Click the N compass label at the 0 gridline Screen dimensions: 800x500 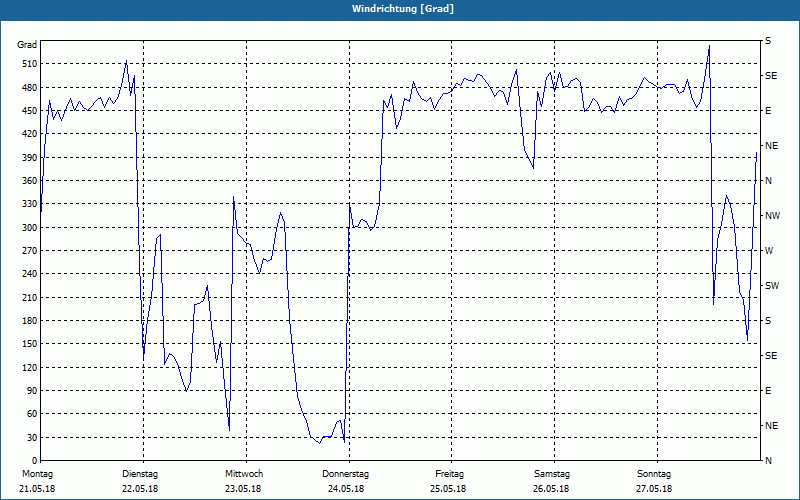click(768, 461)
